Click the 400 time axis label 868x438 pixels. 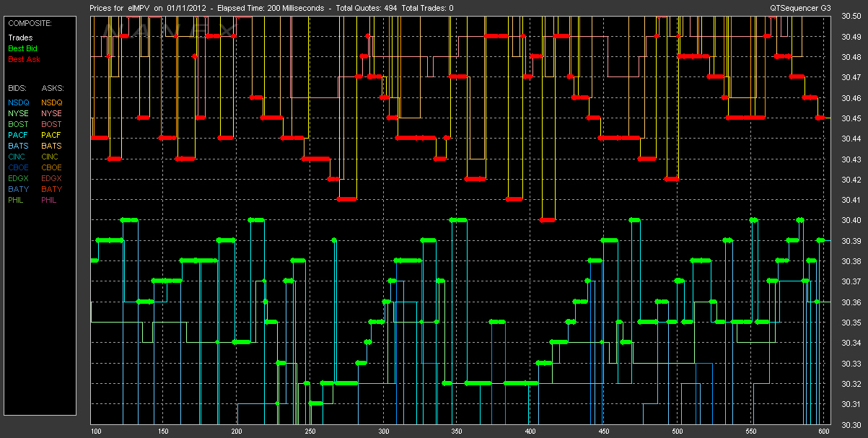click(530, 432)
